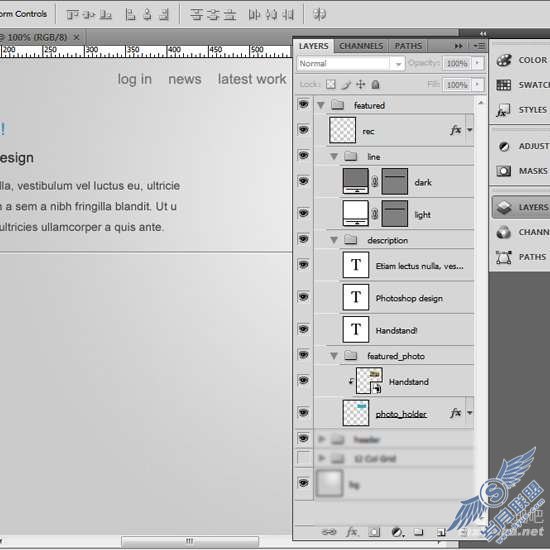Hide the rec layer
Image resolution: width=550 pixels, height=550 pixels.
[303, 129]
